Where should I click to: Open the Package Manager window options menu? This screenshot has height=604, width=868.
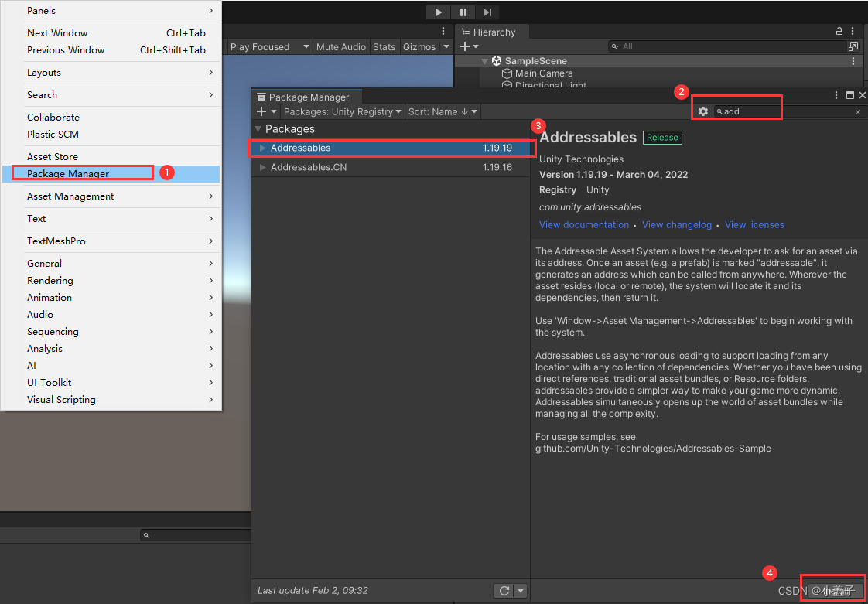(836, 96)
